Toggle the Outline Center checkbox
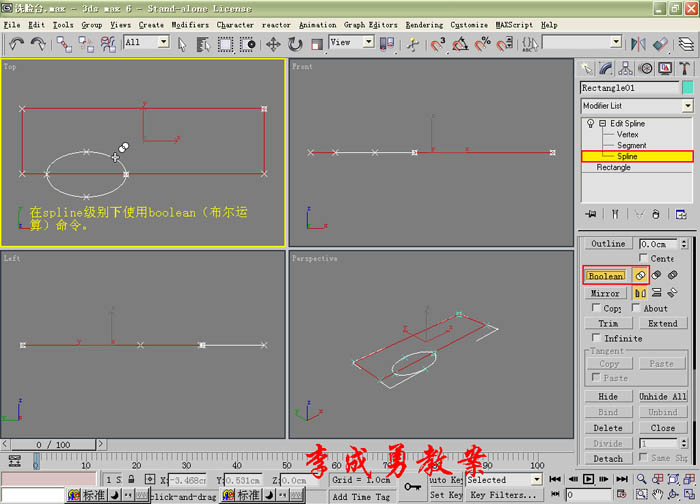Viewport: 700px width, 504px height. click(643, 258)
